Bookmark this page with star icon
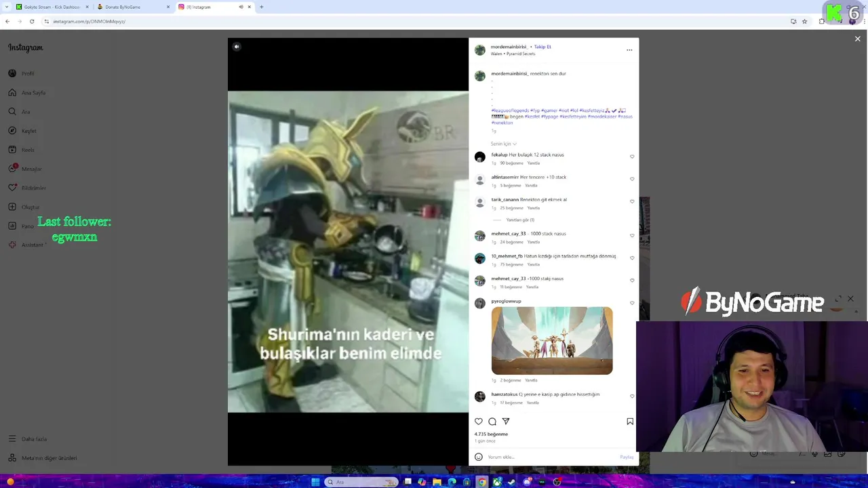Viewport: 868px width, 488px height. (x=804, y=21)
